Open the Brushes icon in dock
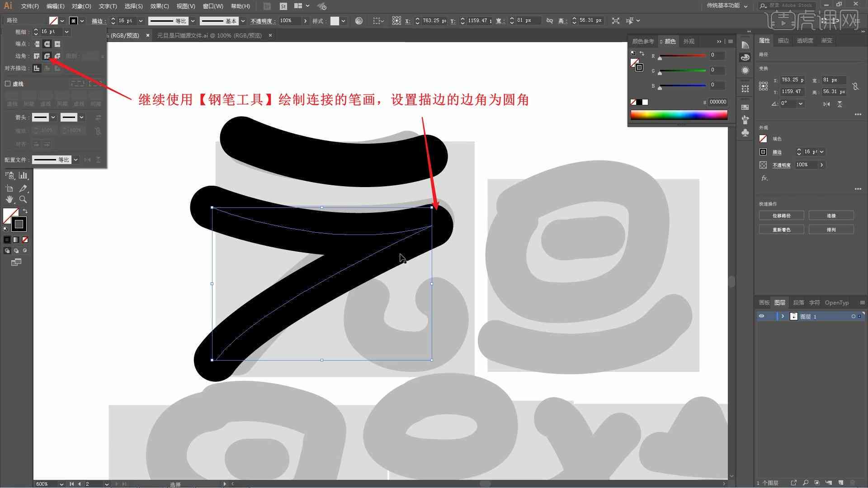The width and height of the screenshot is (868, 488). tap(745, 120)
